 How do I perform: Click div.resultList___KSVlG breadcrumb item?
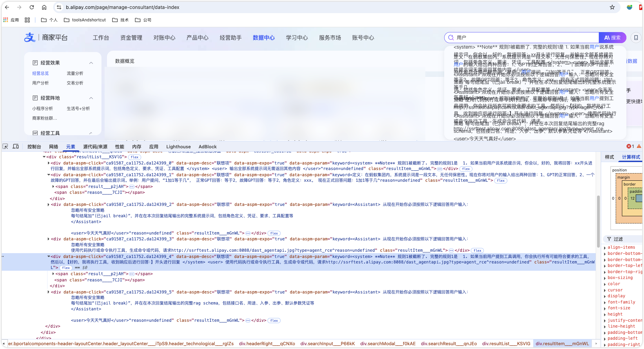506,344
